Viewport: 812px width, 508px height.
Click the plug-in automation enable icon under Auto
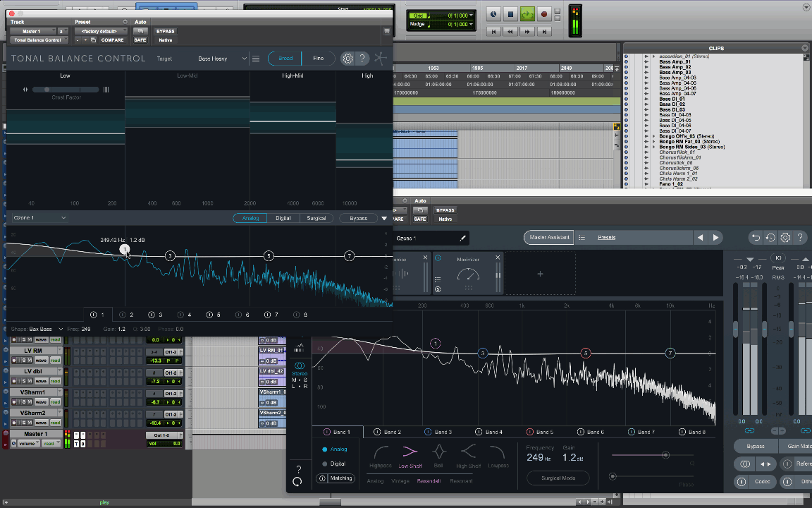[x=140, y=31]
